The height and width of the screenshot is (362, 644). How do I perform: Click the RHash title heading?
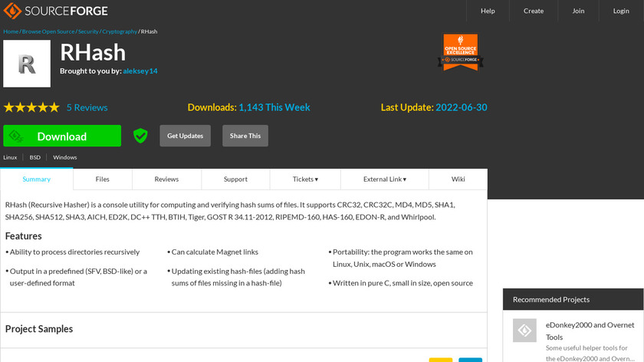click(x=93, y=53)
